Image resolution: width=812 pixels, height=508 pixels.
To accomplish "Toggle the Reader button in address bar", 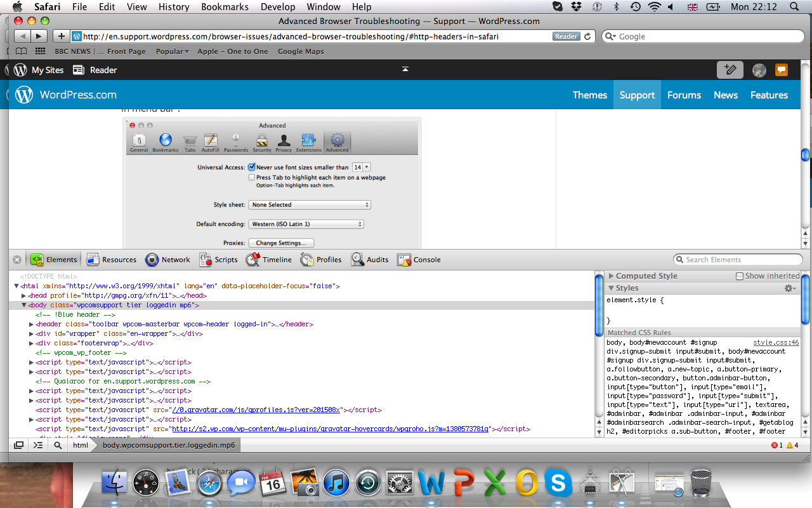I will [566, 36].
